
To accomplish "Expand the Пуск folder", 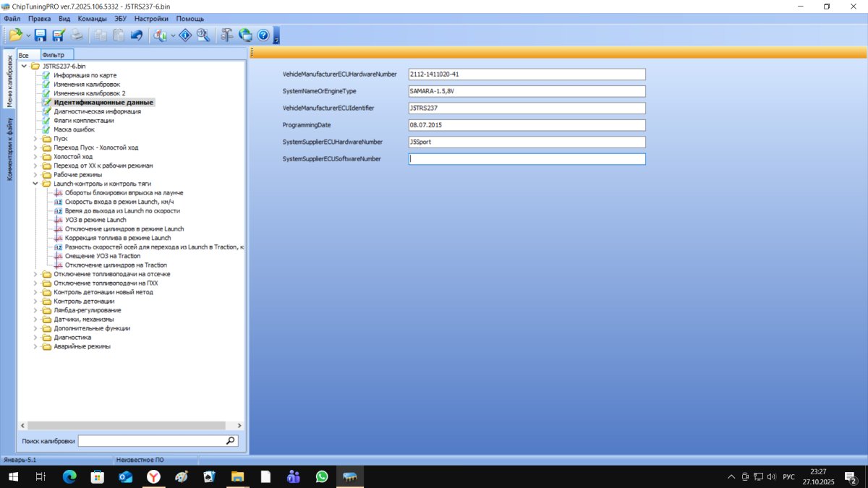I will [x=36, y=139].
